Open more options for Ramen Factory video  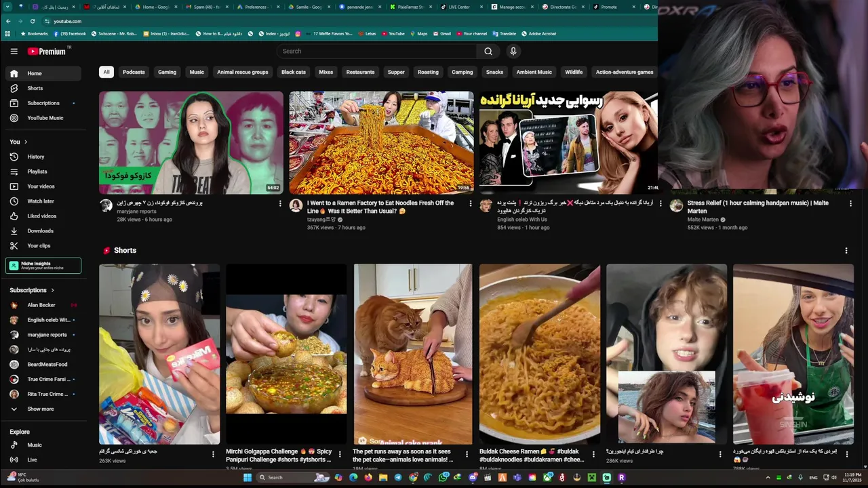coord(471,203)
